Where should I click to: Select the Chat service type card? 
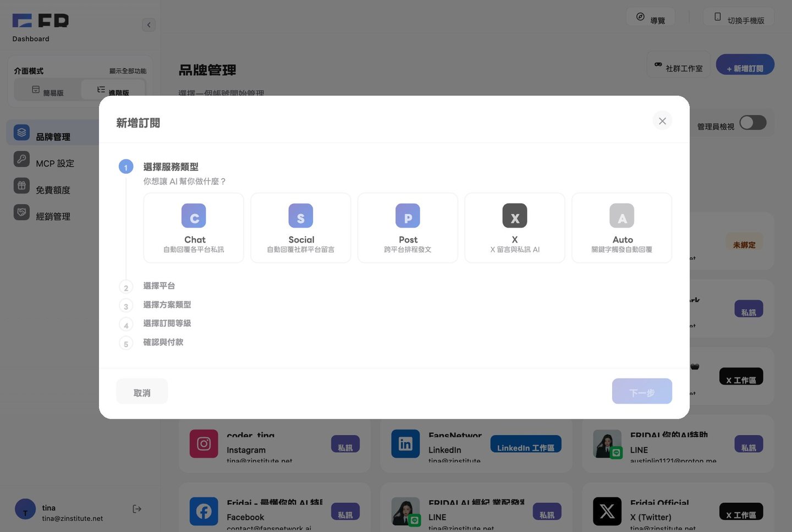point(194,228)
